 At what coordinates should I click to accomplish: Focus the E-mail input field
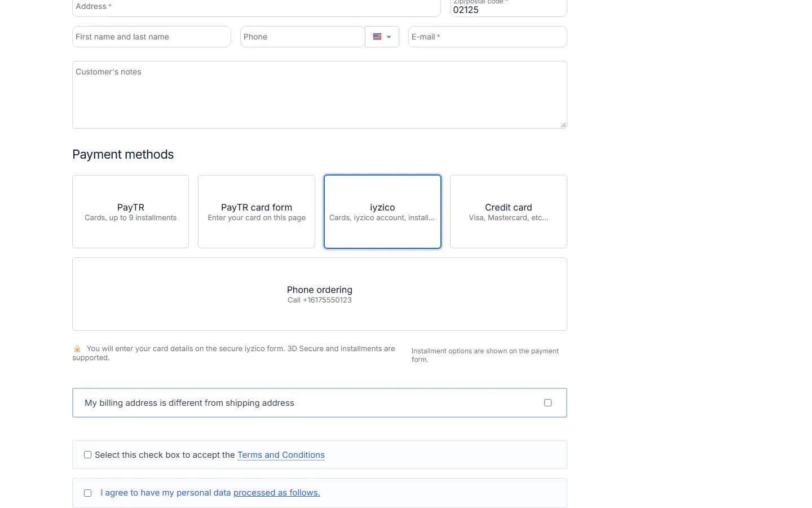pyautogui.click(x=488, y=37)
